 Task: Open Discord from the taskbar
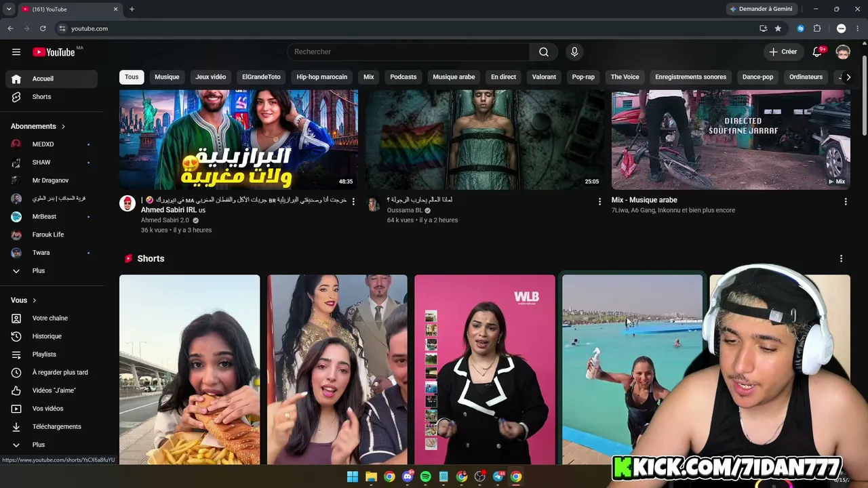408,476
